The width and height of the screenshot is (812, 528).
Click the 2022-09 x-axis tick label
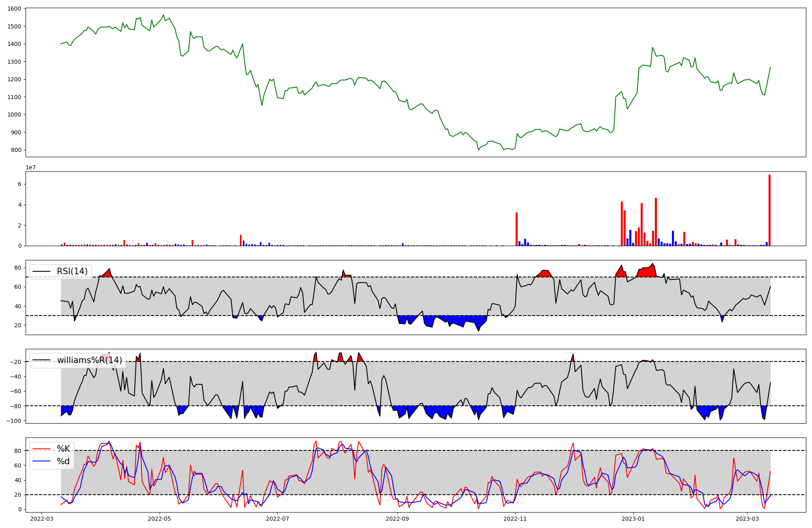point(397,519)
